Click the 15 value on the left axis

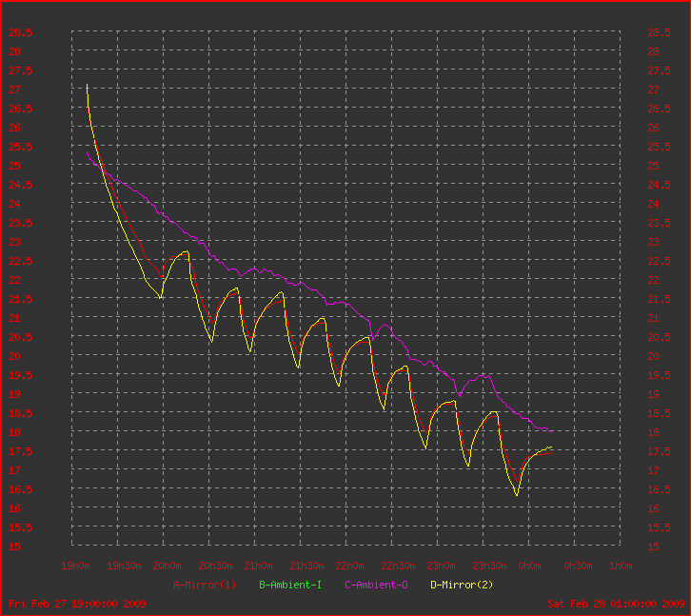(14, 546)
